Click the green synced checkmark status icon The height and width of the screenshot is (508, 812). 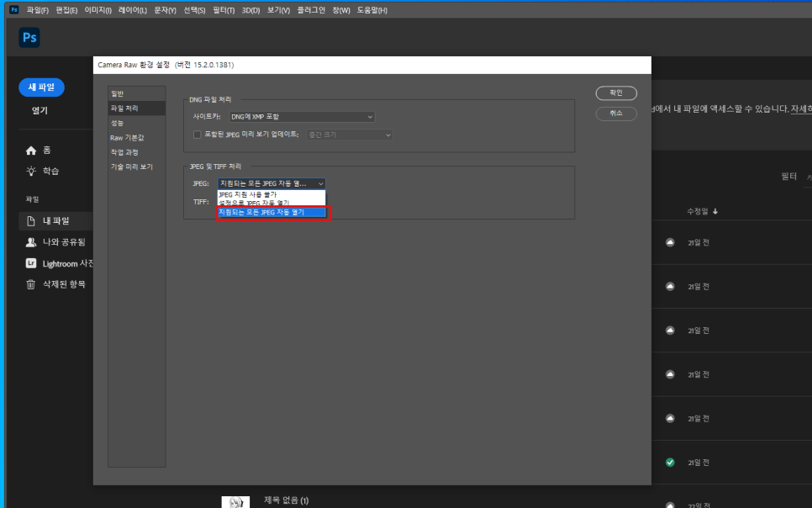point(670,463)
